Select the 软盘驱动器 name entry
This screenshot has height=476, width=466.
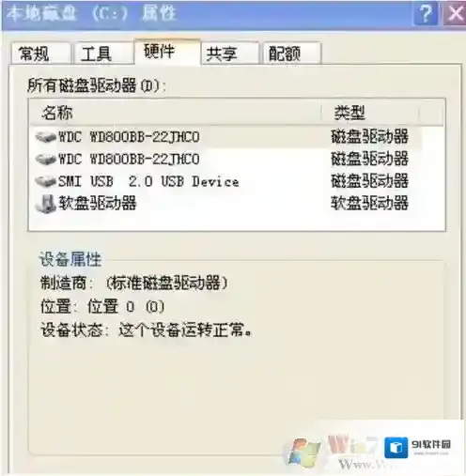point(98,204)
